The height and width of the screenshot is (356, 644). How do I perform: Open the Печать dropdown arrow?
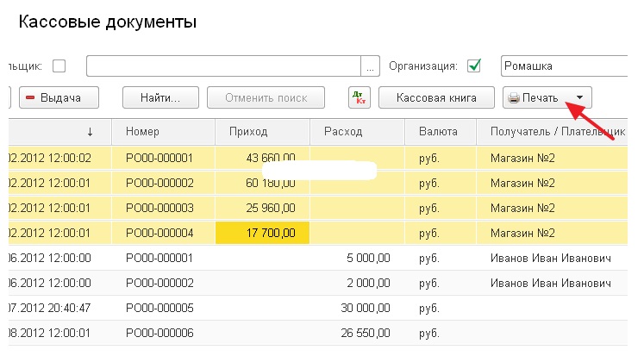pos(579,97)
